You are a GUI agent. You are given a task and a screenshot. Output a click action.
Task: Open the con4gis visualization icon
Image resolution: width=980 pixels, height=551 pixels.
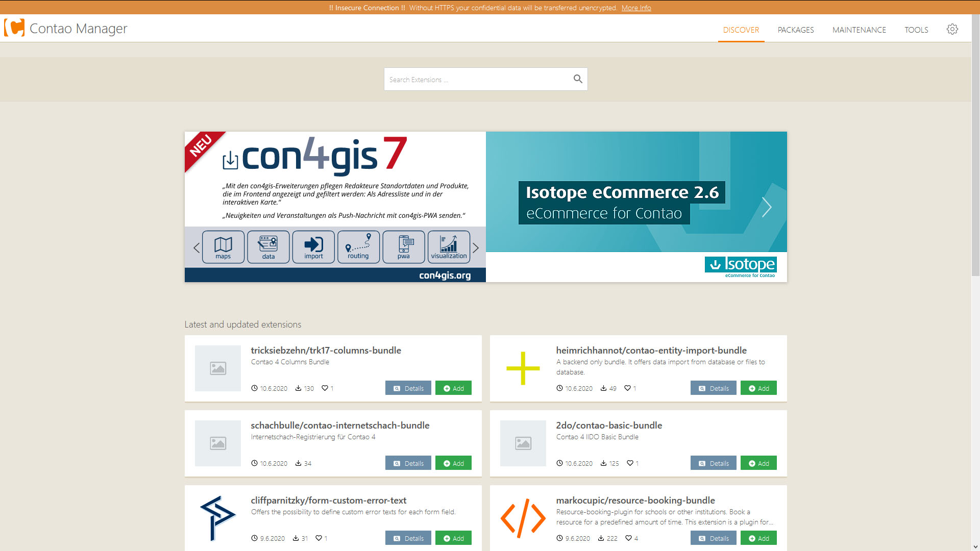449,247
